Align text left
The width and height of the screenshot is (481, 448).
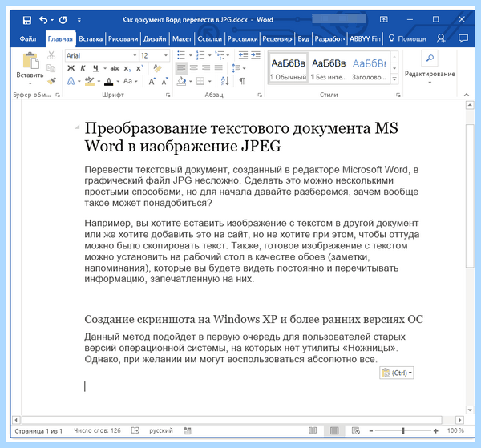point(181,68)
